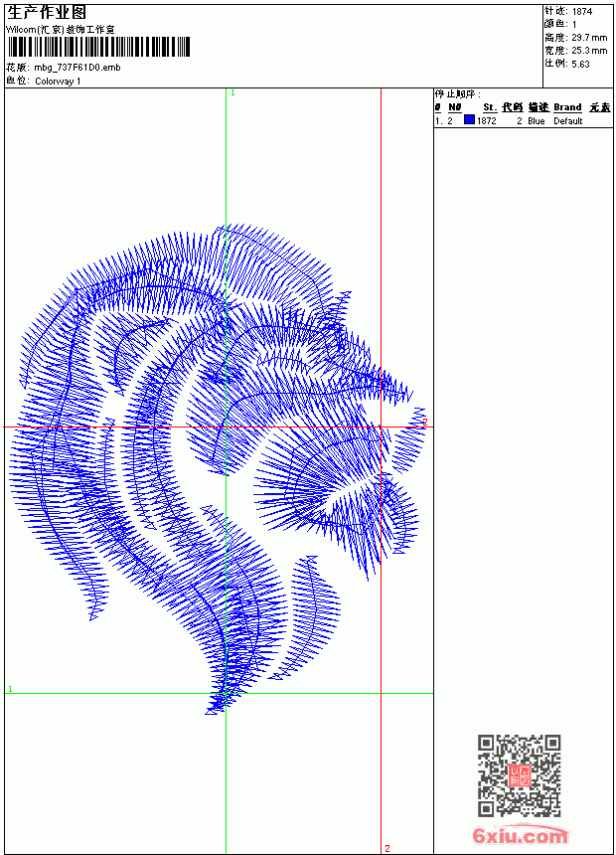This screenshot has width=616, height=855.
Task: Click the red seal at QR code center
Action: pyautogui.click(x=519, y=775)
